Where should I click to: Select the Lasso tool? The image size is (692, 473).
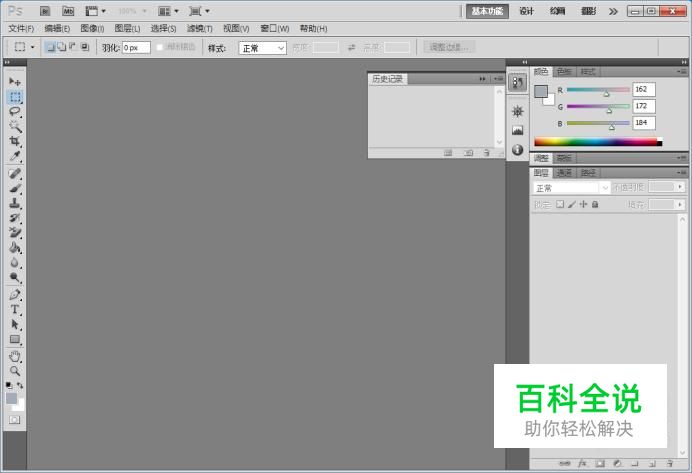coord(15,111)
